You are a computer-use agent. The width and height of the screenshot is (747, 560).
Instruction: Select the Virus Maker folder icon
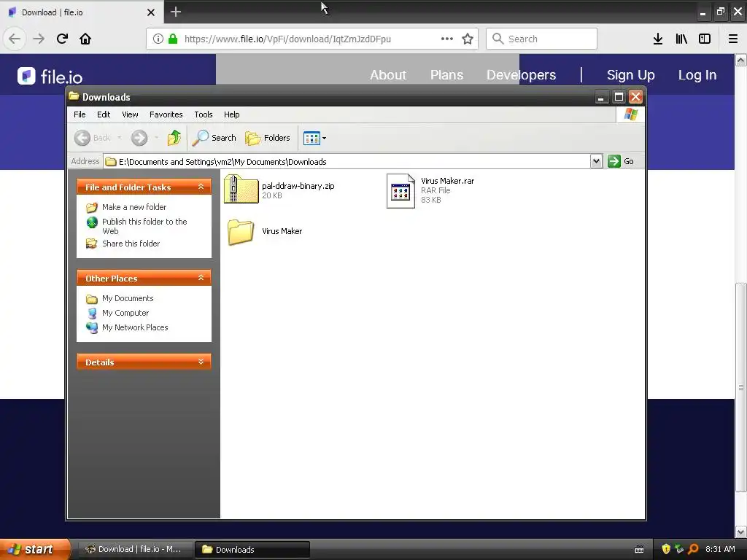point(241,232)
